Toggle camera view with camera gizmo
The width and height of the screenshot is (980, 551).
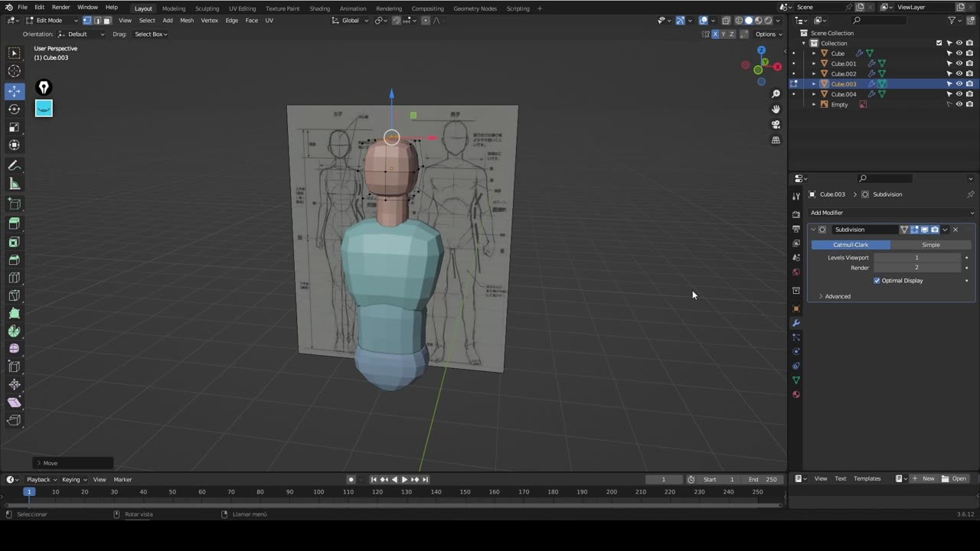coord(776,125)
